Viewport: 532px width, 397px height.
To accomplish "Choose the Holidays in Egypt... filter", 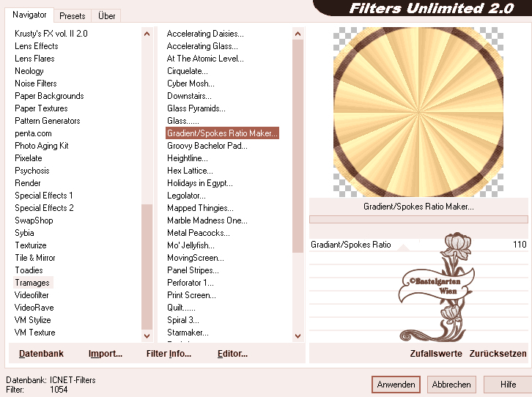I will tap(200, 183).
